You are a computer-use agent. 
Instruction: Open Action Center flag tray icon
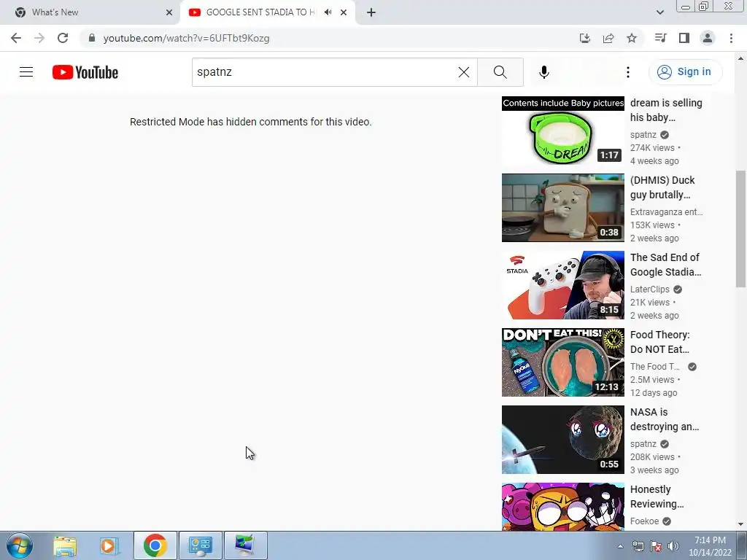click(x=656, y=547)
